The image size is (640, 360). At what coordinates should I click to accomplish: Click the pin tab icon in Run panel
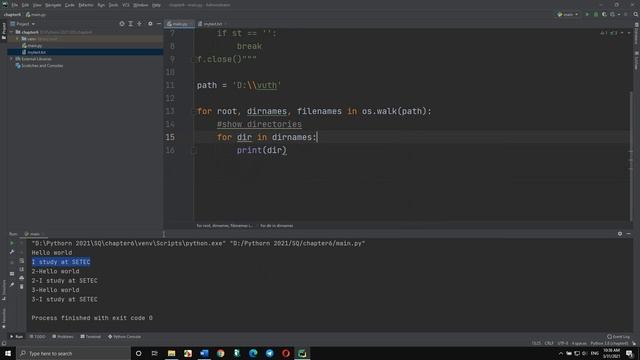coord(12,284)
